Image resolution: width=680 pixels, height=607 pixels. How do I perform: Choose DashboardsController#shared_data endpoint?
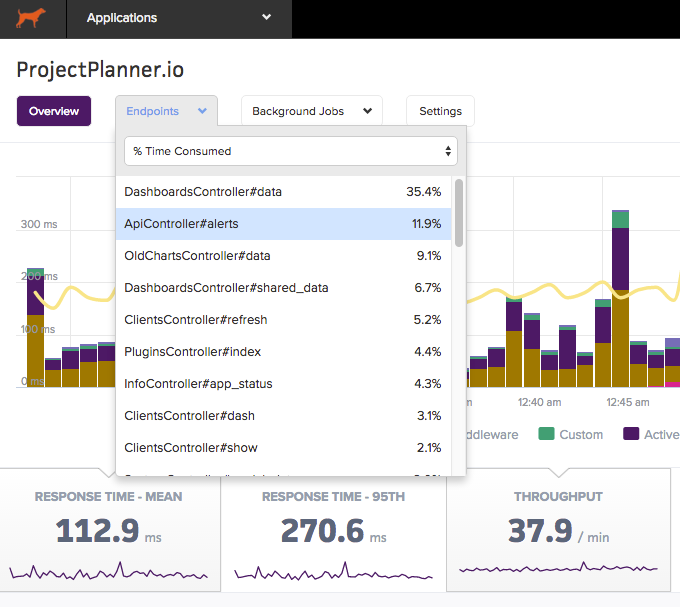tap(283, 288)
